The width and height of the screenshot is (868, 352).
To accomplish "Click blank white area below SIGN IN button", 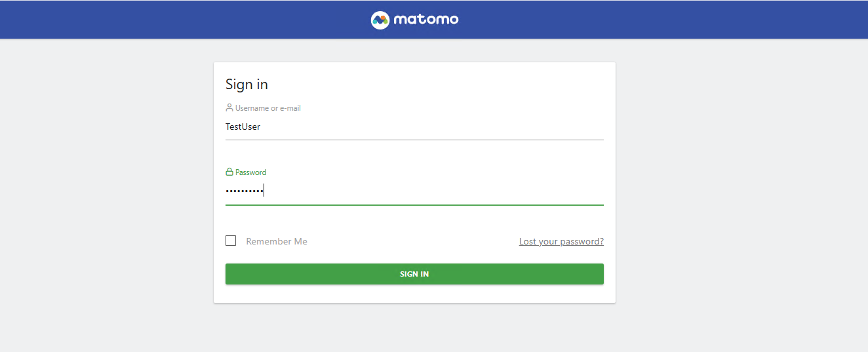I will click(414, 294).
